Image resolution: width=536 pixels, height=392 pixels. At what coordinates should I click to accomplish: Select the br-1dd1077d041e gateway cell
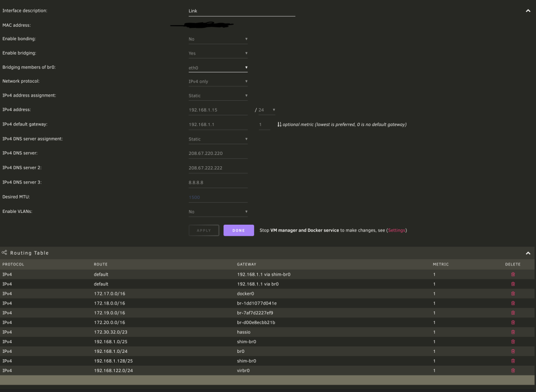click(x=257, y=303)
